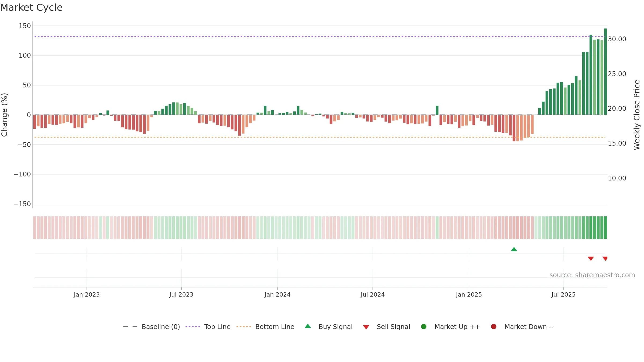Click the 20.00 tick on the price axis
Viewport: 644px width, 362px height.
pyautogui.click(x=617, y=109)
